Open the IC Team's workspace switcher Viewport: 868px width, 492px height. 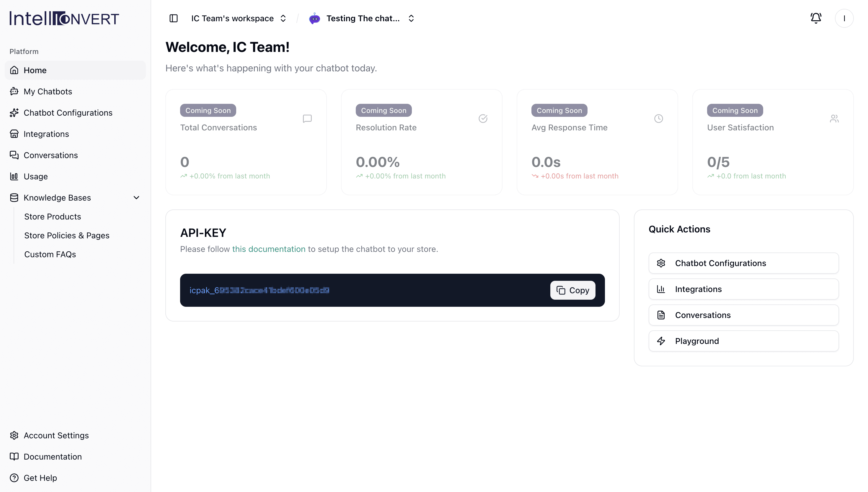(x=239, y=18)
